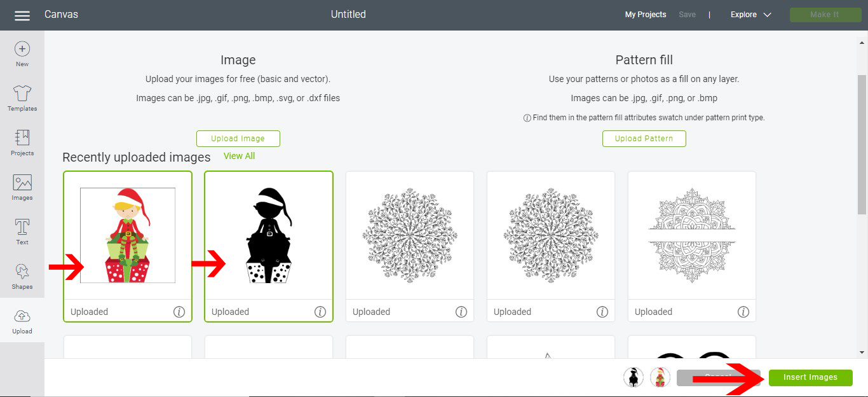Image resolution: width=868 pixels, height=397 pixels.
Task: Click the Upload Pattern button
Action: (644, 139)
